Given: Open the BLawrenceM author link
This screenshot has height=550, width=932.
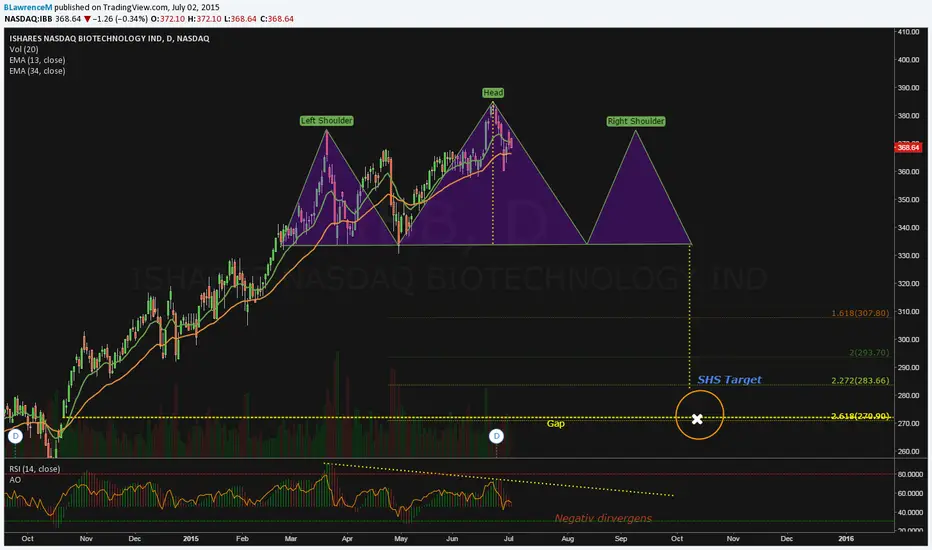Looking at the screenshot, I should pos(28,7).
